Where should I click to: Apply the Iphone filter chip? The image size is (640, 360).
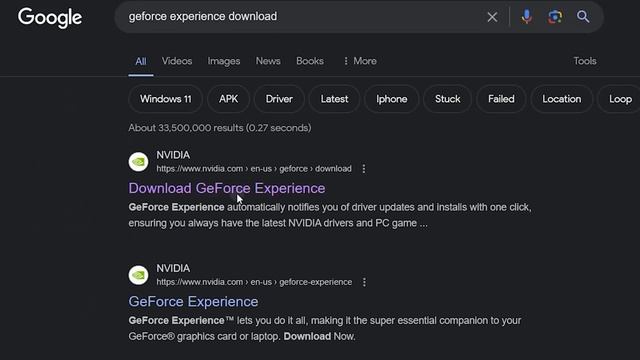coord(391,99)
